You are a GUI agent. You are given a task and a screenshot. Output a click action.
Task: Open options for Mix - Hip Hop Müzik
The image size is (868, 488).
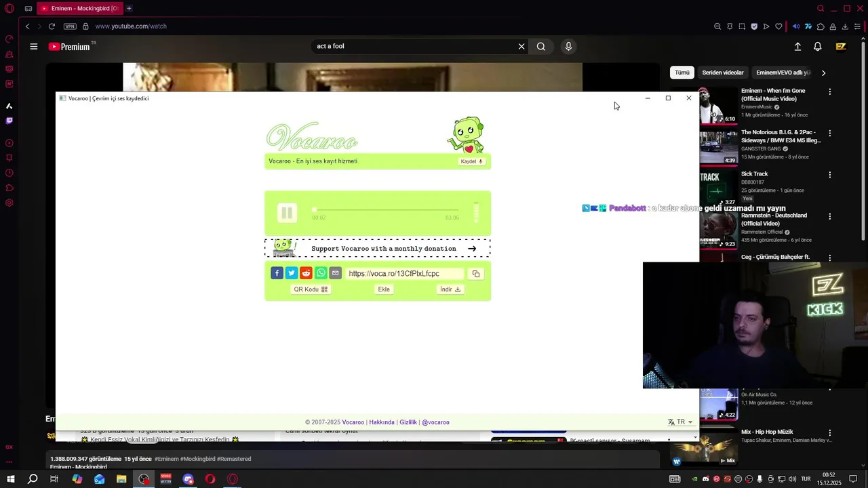click(x=829, y=432)
